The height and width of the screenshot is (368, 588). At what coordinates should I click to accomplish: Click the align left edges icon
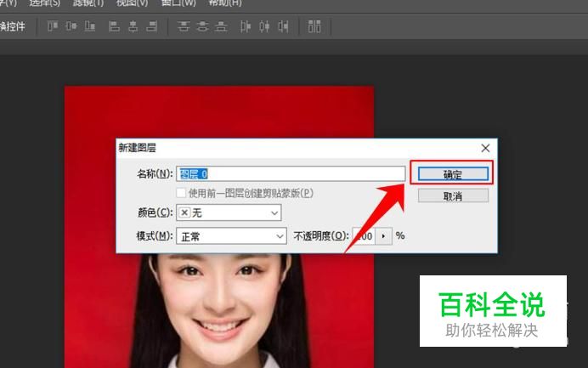click(114, 26)
